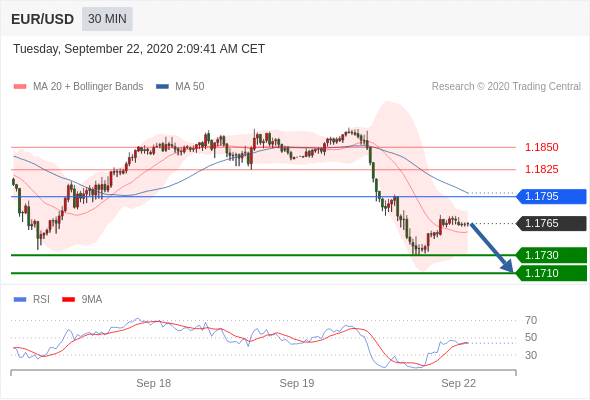Select the 1.1795 blue pivot price tag
This screenshot has height=400, width=590.
(551, 196)
